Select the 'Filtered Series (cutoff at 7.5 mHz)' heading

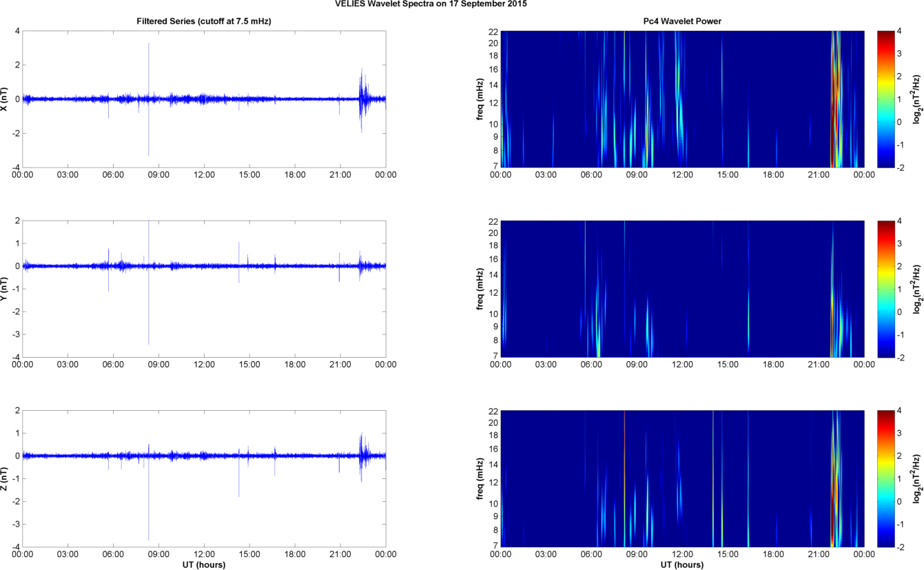point(204,21)
